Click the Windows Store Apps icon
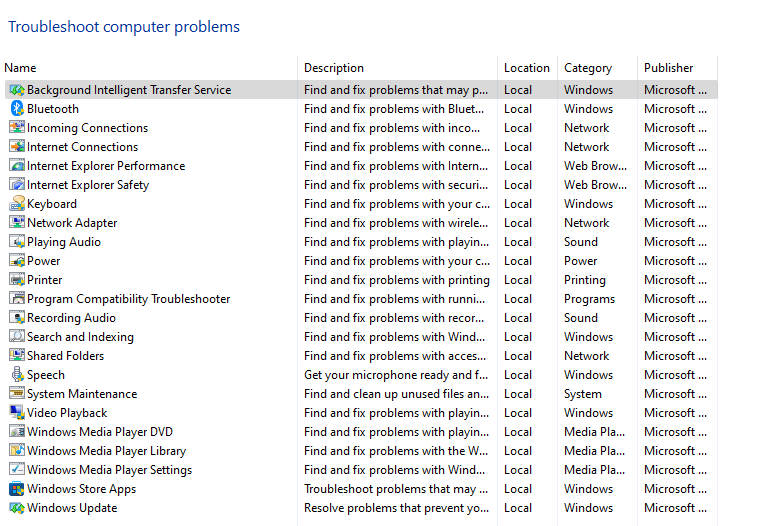 (17, 489)
